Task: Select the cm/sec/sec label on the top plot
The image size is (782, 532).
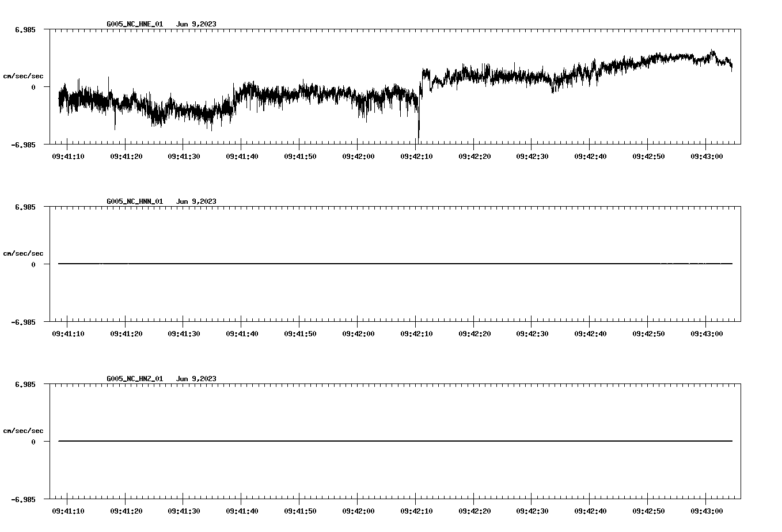Action: pyautogui.click(x=24, y=75)
